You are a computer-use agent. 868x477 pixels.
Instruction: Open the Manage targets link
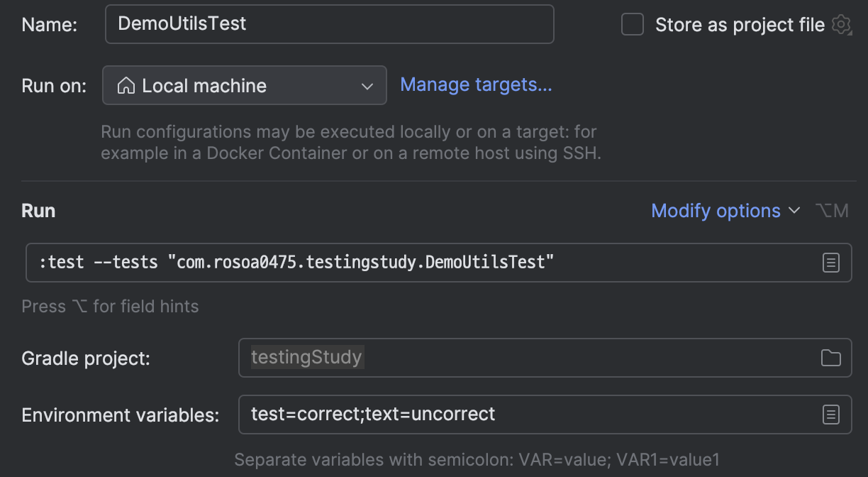(x=476, y=85)
